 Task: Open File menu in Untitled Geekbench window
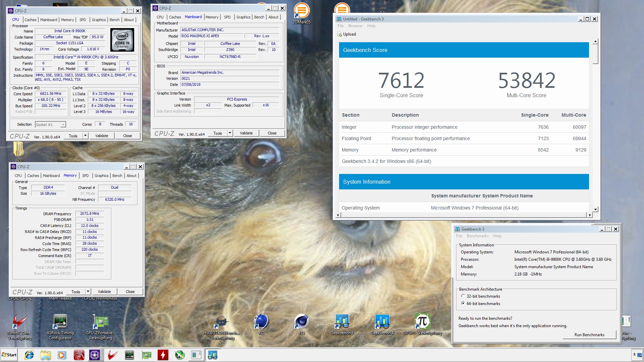340,26
